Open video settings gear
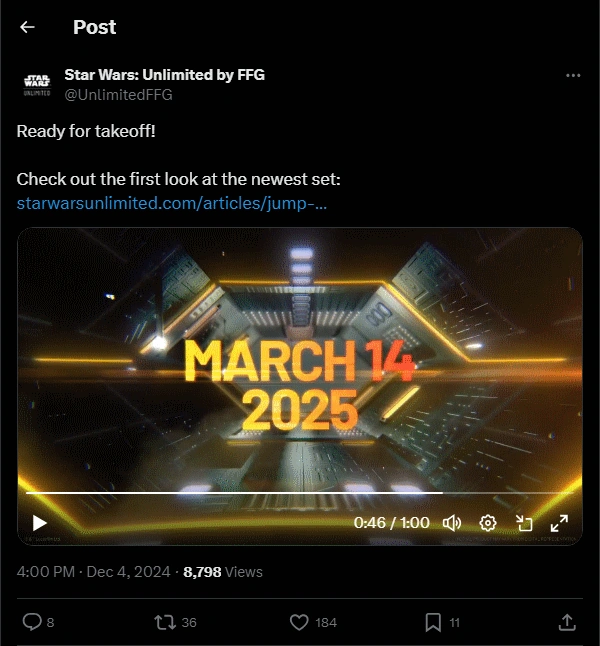The height and width of the screenshot is (646, 600). 488,522
